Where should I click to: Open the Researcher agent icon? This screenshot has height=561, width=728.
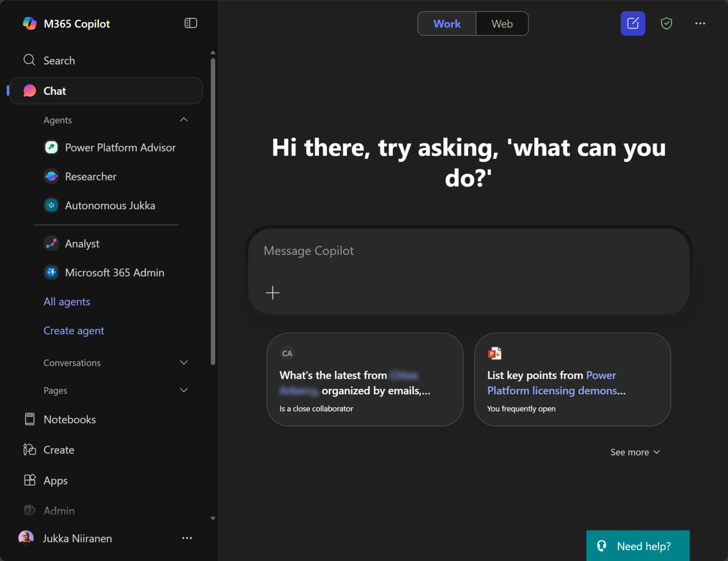coord(51,176)
